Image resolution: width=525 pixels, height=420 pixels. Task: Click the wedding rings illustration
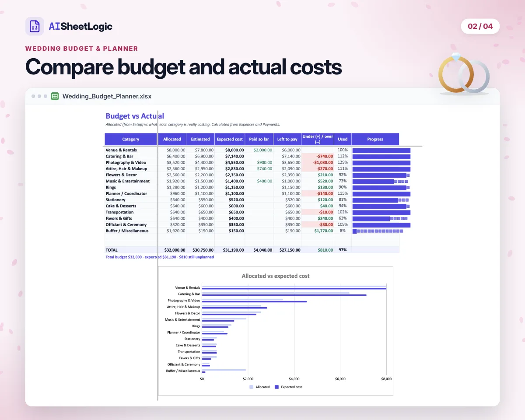[464, 73]
